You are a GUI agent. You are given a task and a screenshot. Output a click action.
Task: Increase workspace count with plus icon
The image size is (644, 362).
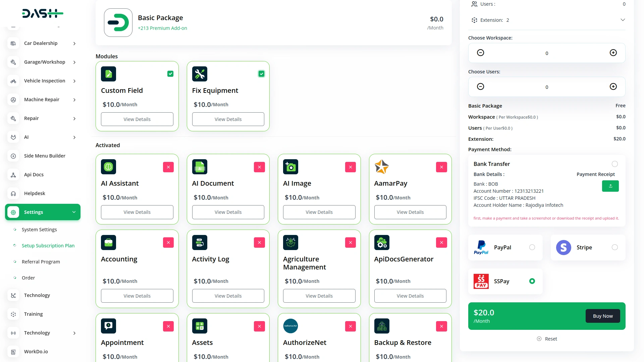point(613,53)
